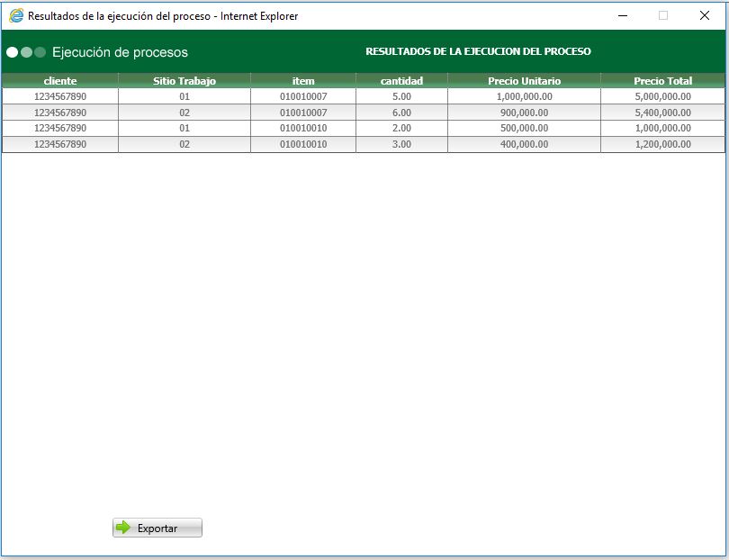The height and width of the screenshot is (560, 729).
Task: Click the green arrow icon on the Exportar button
Action: tap(121, 528)
